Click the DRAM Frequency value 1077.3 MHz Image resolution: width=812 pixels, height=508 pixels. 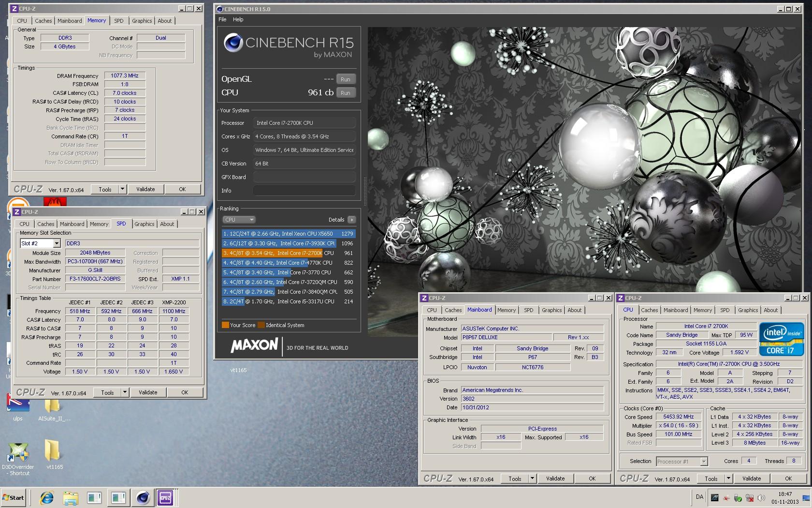point(125,75)
